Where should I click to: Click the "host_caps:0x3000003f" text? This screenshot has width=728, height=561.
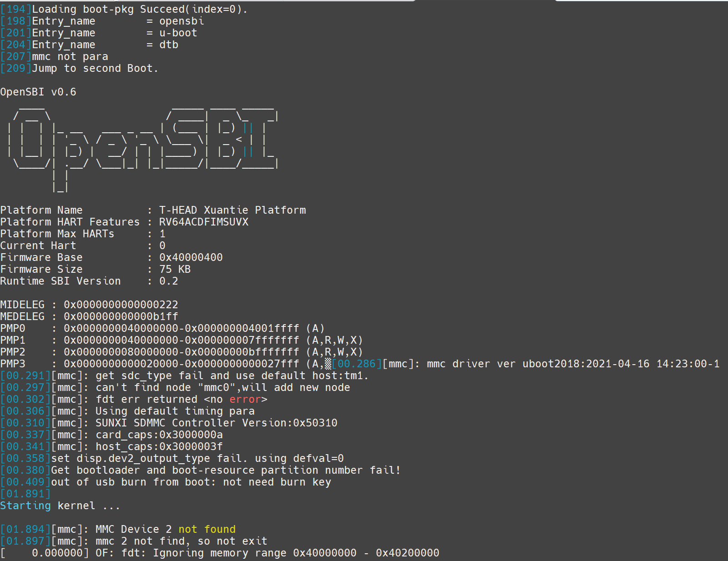pyautogui.click(x=159, y=447)
